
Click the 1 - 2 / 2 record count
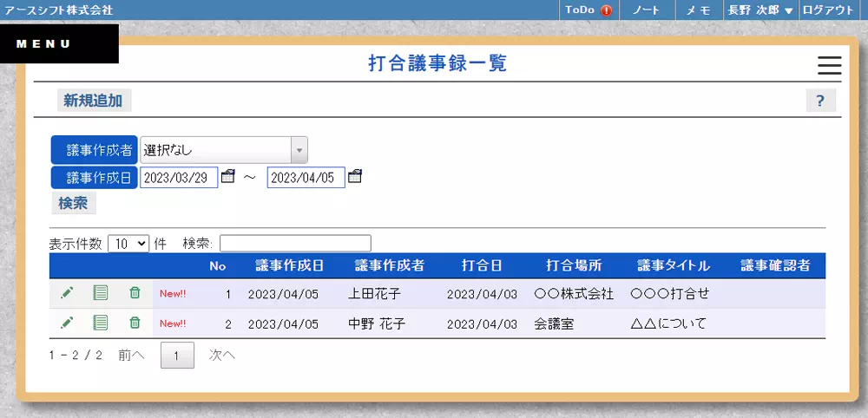76,356
